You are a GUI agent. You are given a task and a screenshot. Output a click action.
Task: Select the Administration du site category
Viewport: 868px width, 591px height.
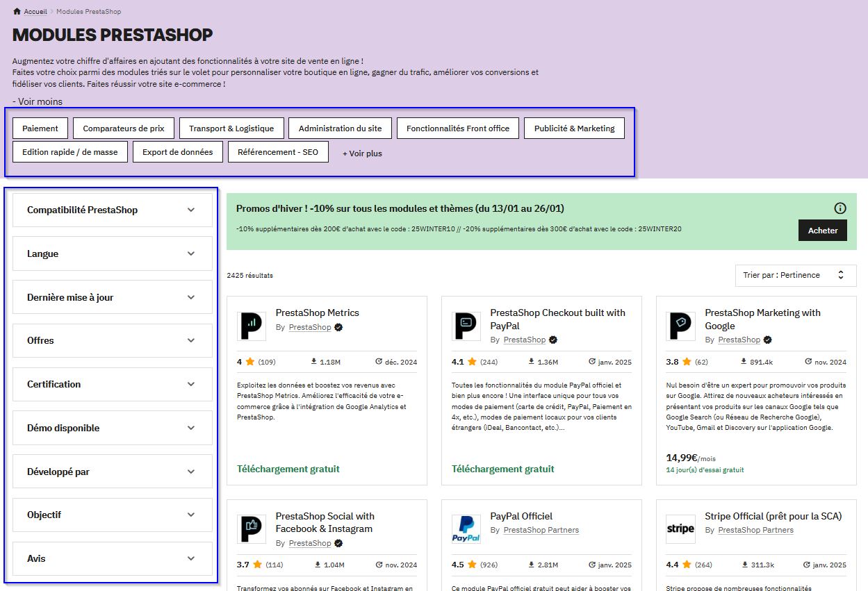click(x=340, y=128)
